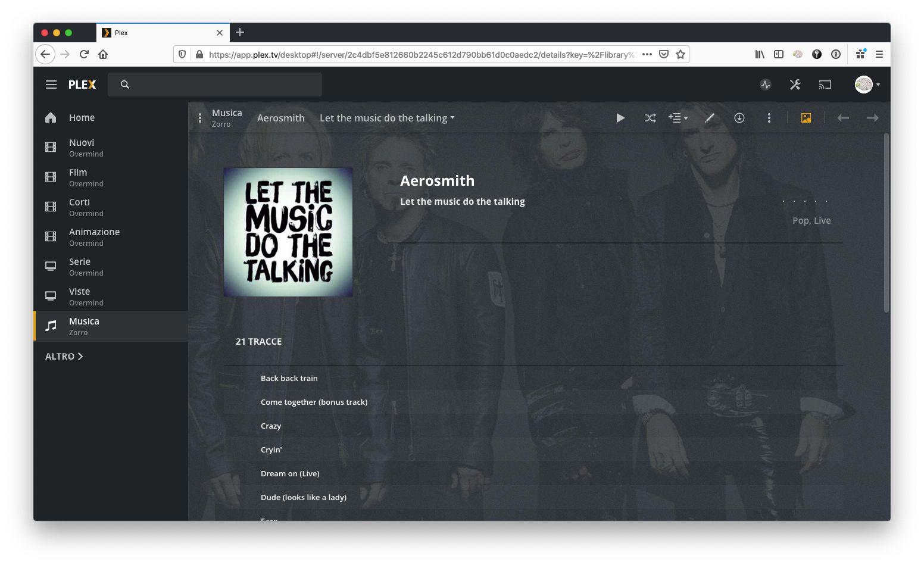Expand the ALTRO section
Screen dimensions: 924x565
tap(64, 356)
